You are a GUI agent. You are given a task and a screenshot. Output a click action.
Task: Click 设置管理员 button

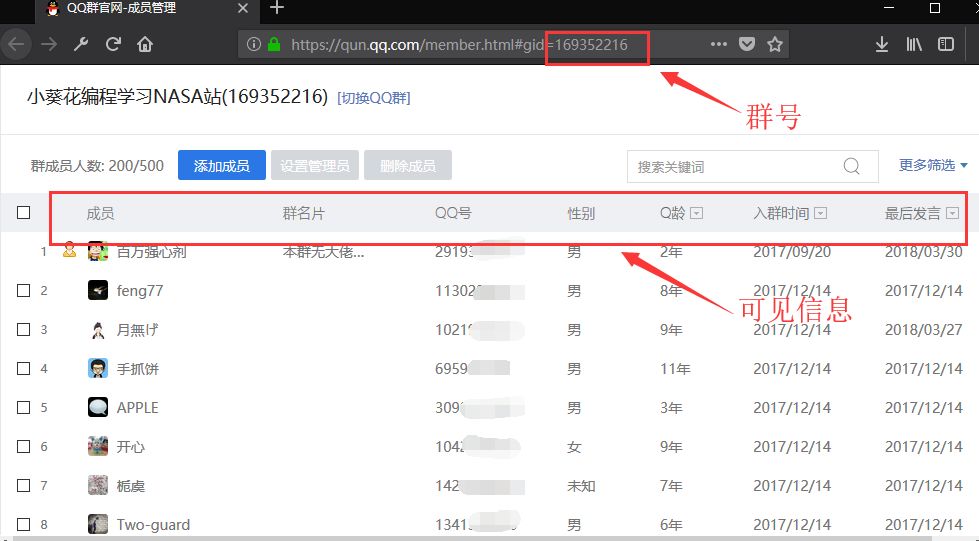[x=315, y=166]
